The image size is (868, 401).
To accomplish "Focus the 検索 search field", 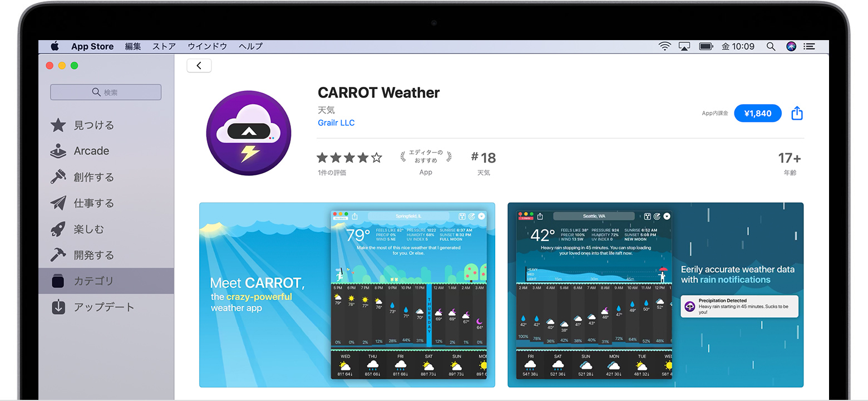I will point(106,92).
